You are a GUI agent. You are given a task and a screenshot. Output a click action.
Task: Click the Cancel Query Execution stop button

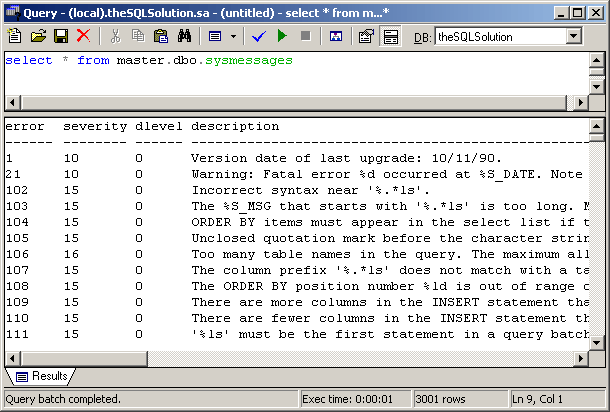click(306, 36)
